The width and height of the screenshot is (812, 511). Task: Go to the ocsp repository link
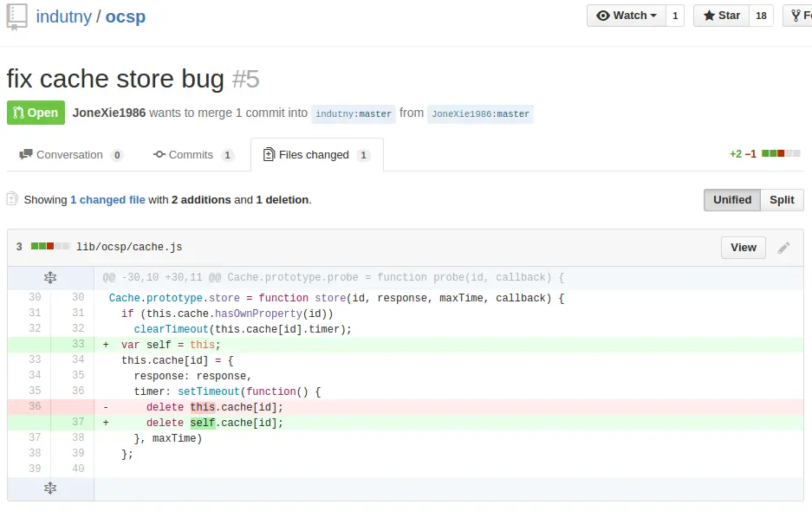click(126, 16)
